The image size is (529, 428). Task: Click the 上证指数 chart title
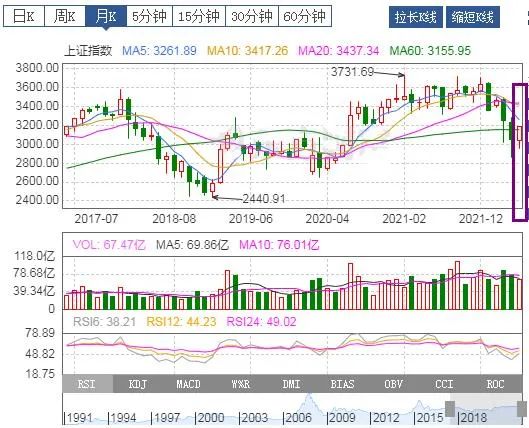tap(88, 51)
